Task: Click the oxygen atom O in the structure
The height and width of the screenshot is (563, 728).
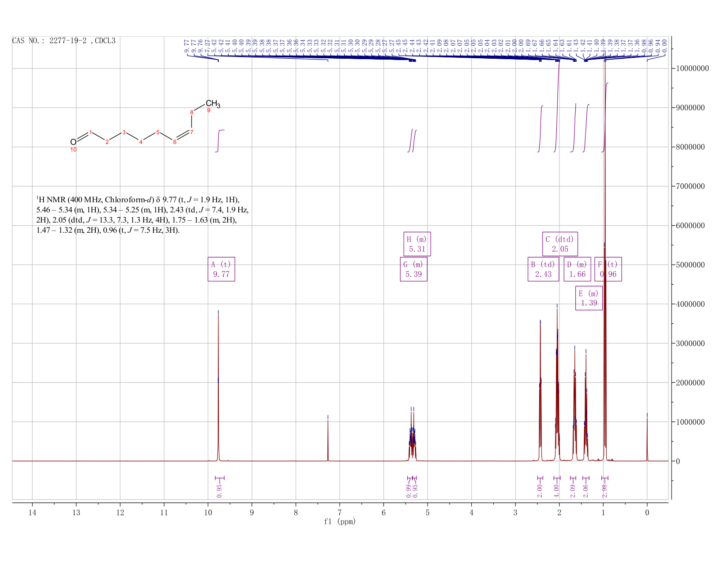Action: click(x=73, y=142)
